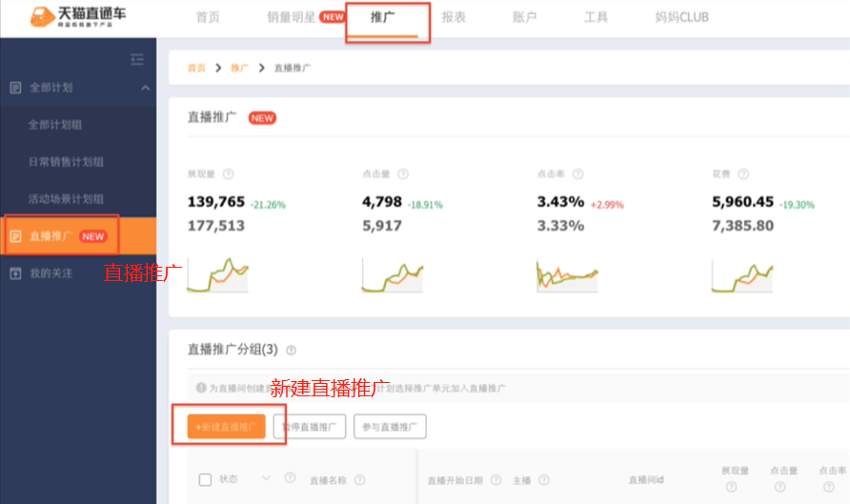
Task: Open the 销量明星 top navigation tab
Action: point(292,17)
